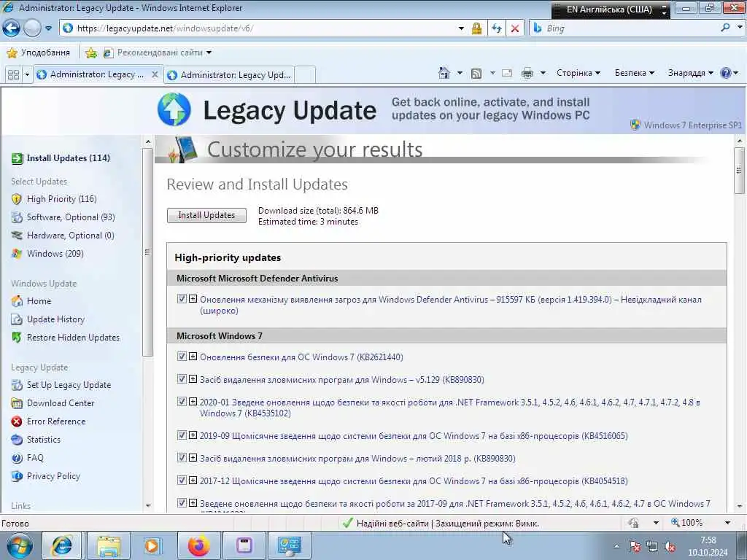The width and height of the screenshot is (747, 560).
Task: Open the Download Center link
Action: pos(61,402)
